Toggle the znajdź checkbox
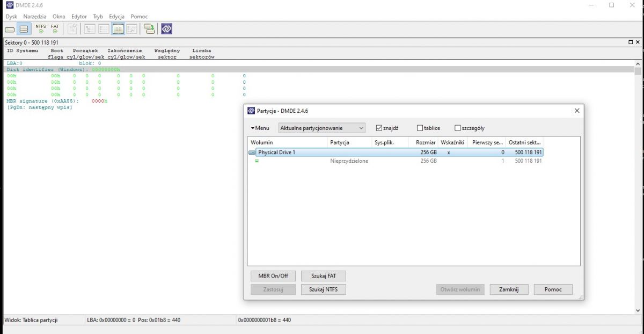The height and width of the screenshot is (334, 644). (379, 128)
